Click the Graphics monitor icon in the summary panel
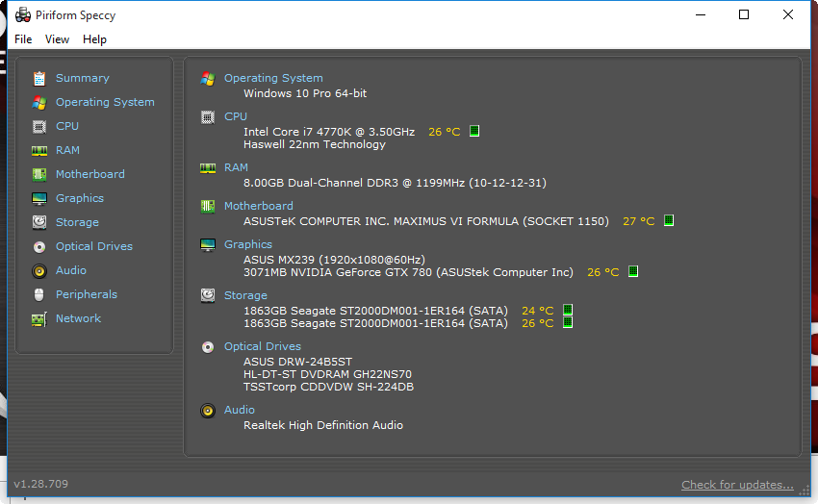818x504 pixels. click(x=208, y=245)
